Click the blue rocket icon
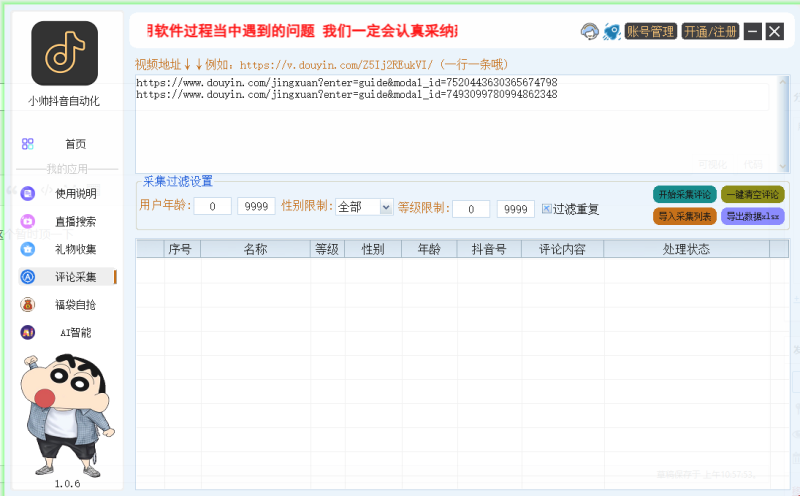 [x=611, y=32]
